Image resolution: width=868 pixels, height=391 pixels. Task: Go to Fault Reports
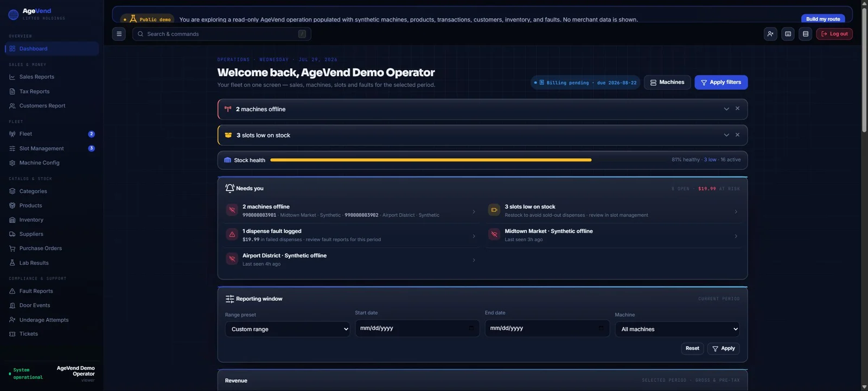pyautogui.click(x=52, y=291)
